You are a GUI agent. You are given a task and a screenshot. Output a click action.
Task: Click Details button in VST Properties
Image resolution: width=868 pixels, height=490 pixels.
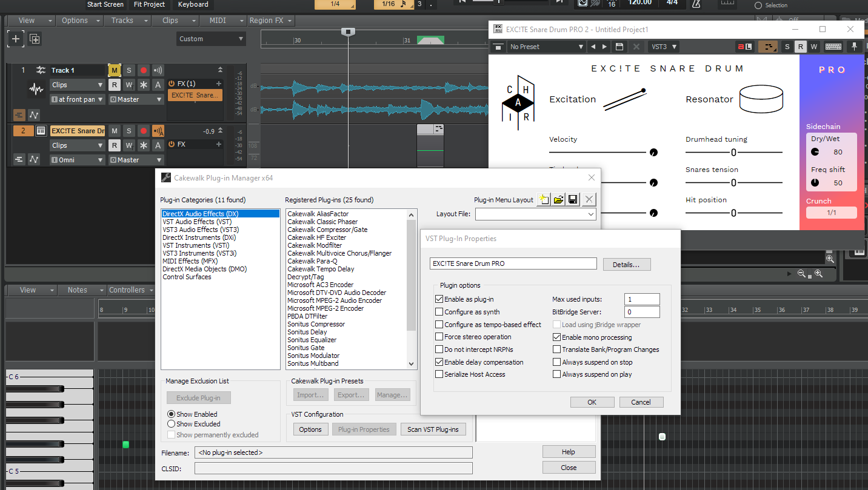point(627,264)
